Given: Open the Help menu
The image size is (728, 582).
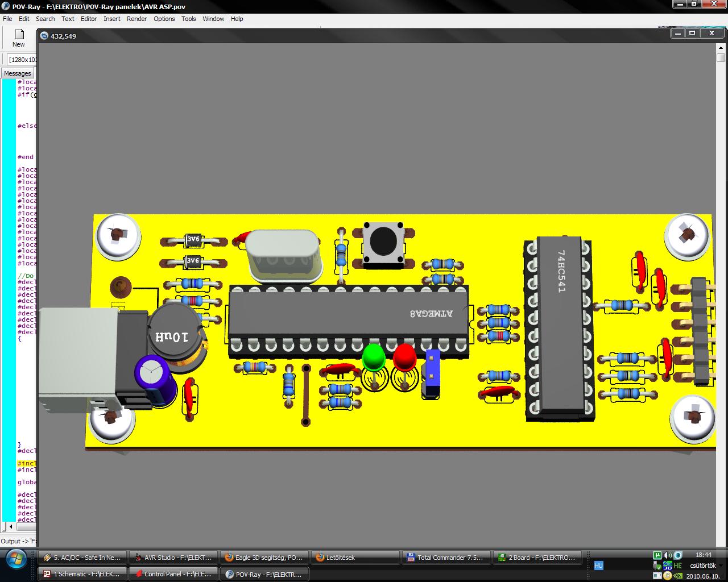Looking at the screenshot, I should (x=237, y=19).
